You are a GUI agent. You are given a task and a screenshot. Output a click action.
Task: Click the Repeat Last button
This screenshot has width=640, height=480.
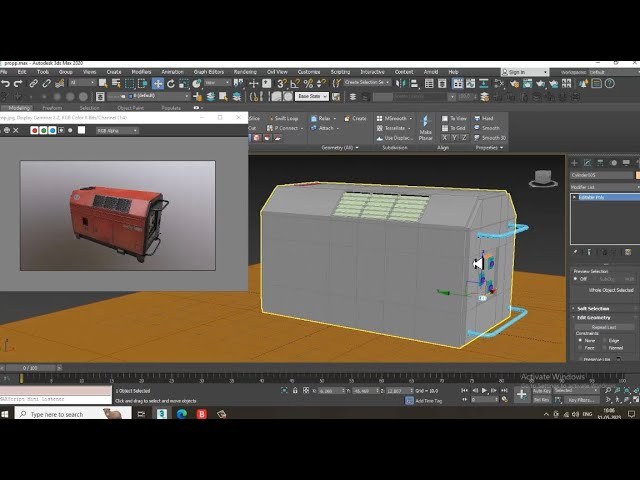602,326
